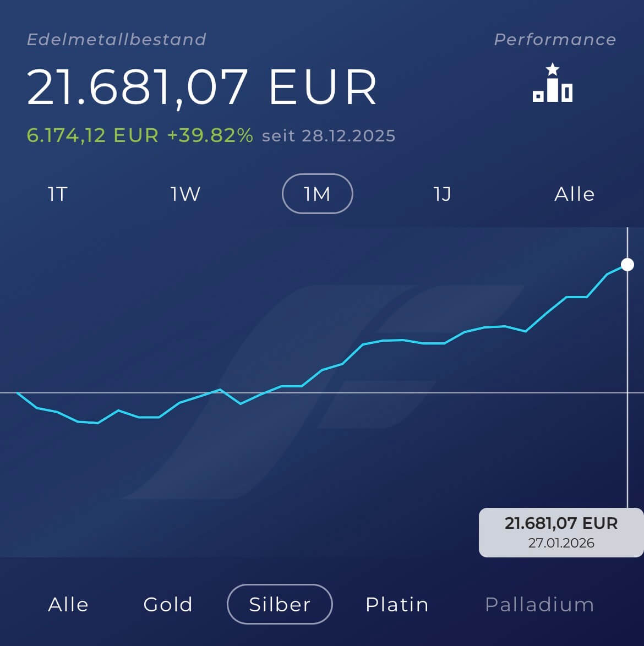Choose the Alle time range option
The height and width of the screenshot is (646, 644).
pos(574,194)
